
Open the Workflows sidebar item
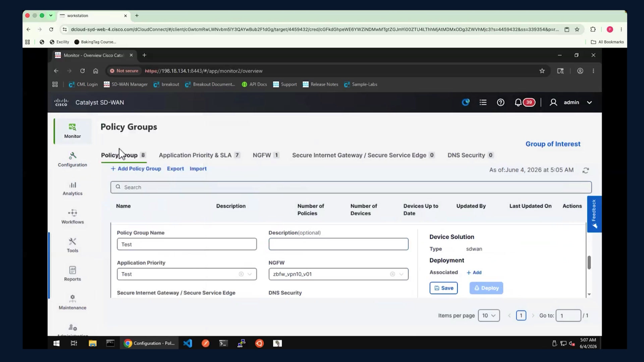click(72, 217)
